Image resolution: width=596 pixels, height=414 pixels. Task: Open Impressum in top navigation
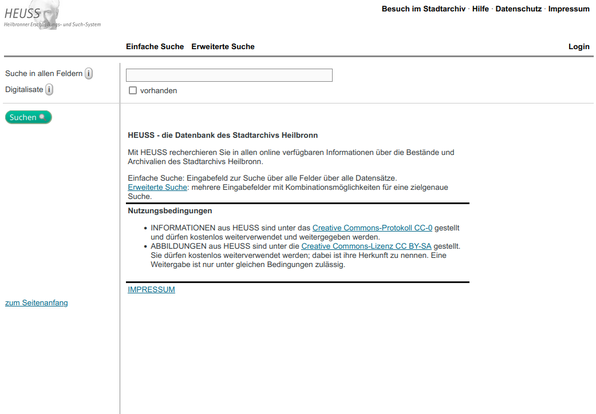pos(569,9)
